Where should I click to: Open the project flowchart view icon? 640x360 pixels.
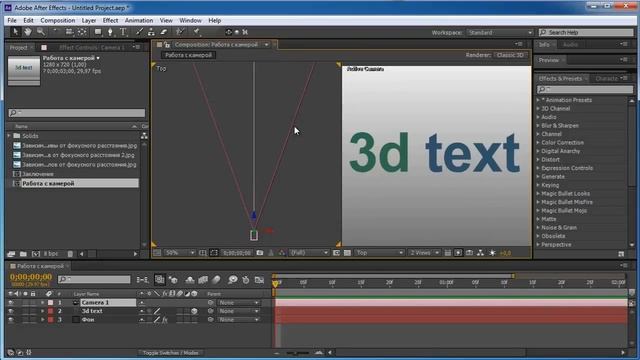click(x=144, y=136)
